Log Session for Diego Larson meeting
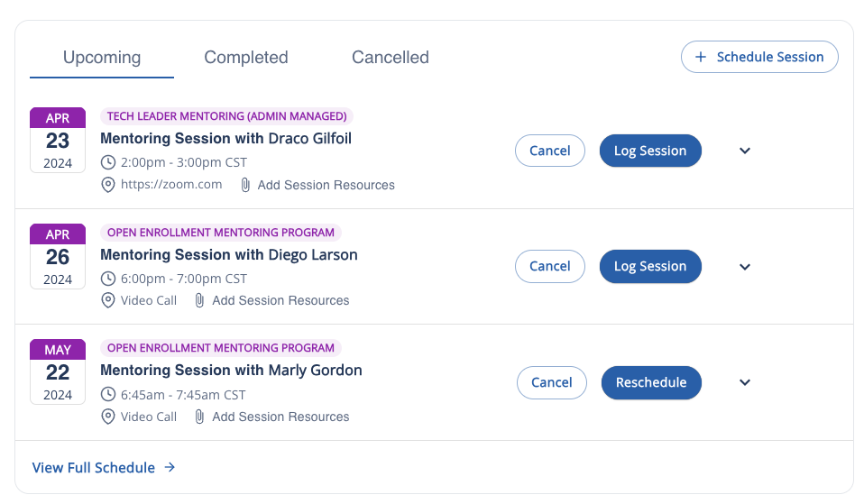This screenshot has width=864, height=504. click(650, 267)
